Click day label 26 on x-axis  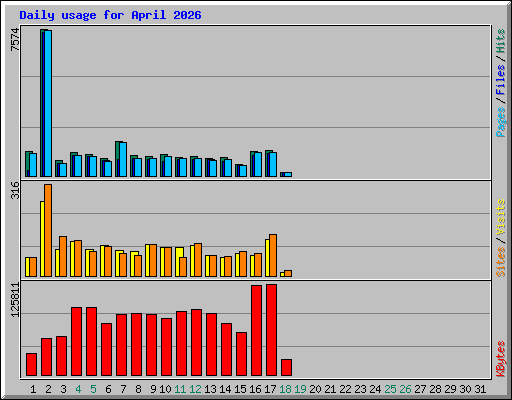click(405, 389)
